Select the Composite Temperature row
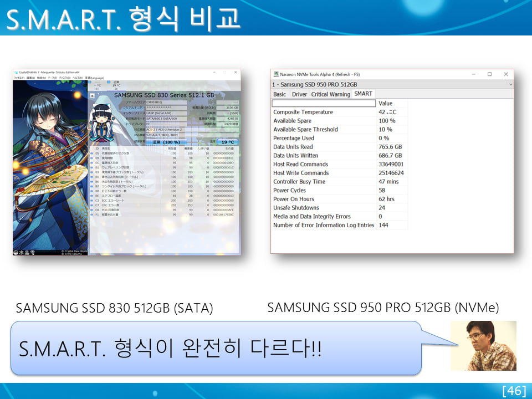Image resolution: width=532 pixels, height=399 pixels. coord(340,112)
